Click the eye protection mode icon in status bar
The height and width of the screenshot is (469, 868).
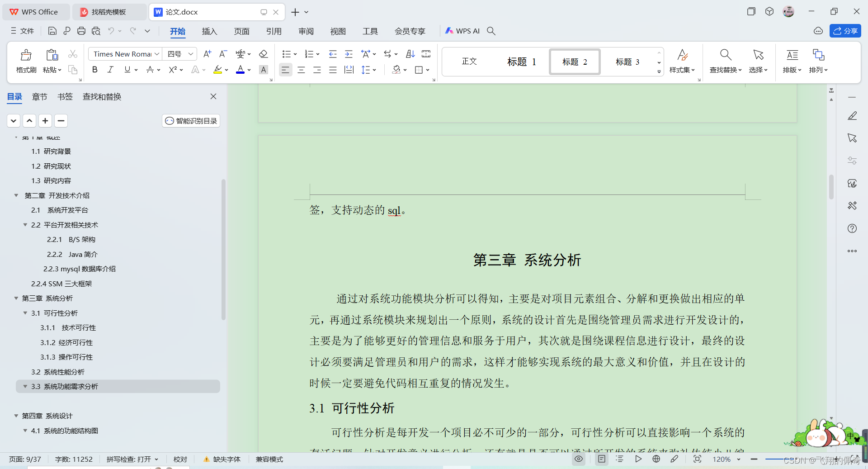pos(579,459)
